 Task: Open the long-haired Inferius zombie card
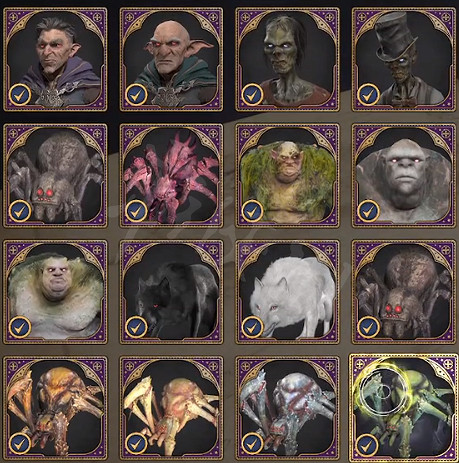pyautogui.click(x=288, y=59)
